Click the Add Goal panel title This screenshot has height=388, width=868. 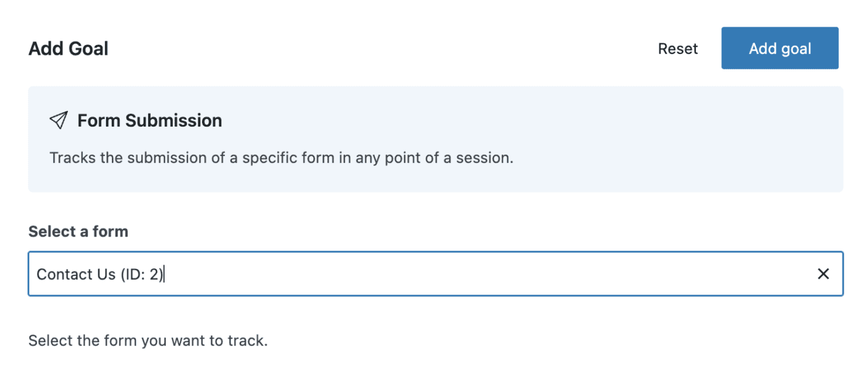click(69, 49)
